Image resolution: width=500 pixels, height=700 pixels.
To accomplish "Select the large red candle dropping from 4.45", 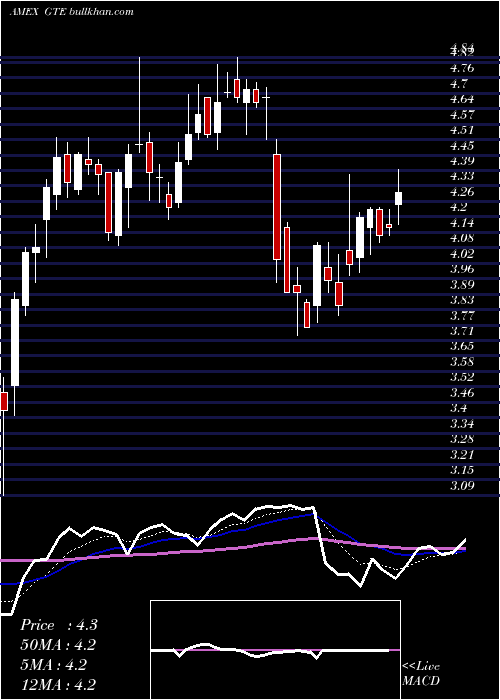I will click(x=277, y=207).
